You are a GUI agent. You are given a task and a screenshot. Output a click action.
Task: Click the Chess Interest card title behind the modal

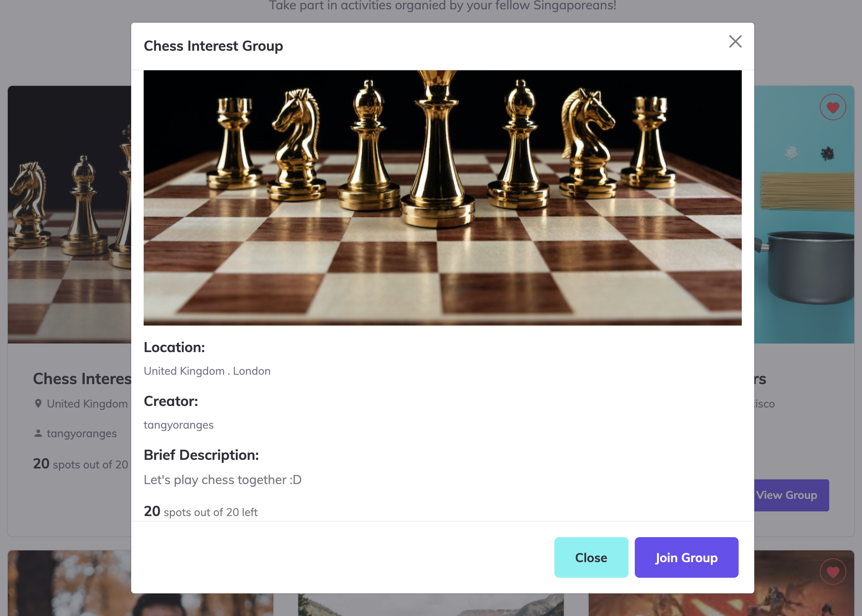coord(82,379)
